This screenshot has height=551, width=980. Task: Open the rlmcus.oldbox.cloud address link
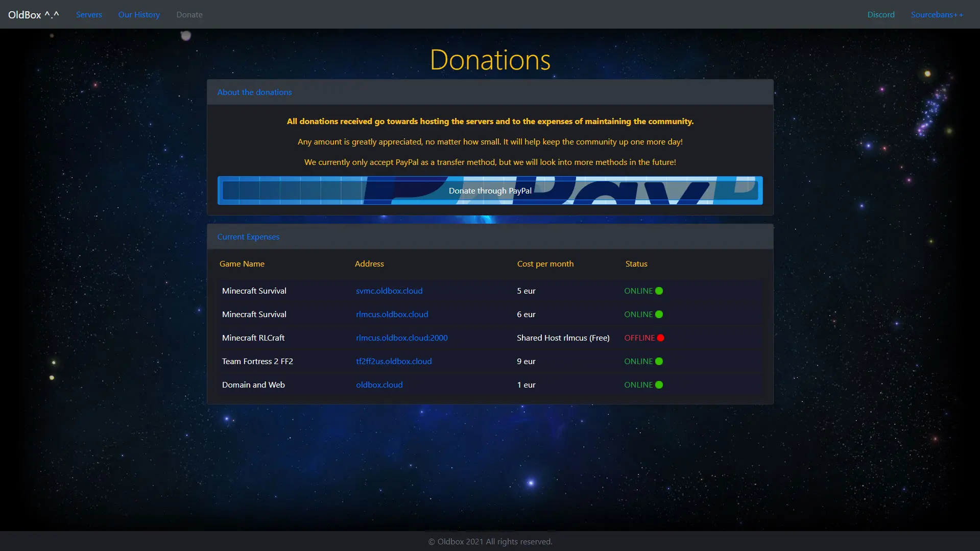392,315
